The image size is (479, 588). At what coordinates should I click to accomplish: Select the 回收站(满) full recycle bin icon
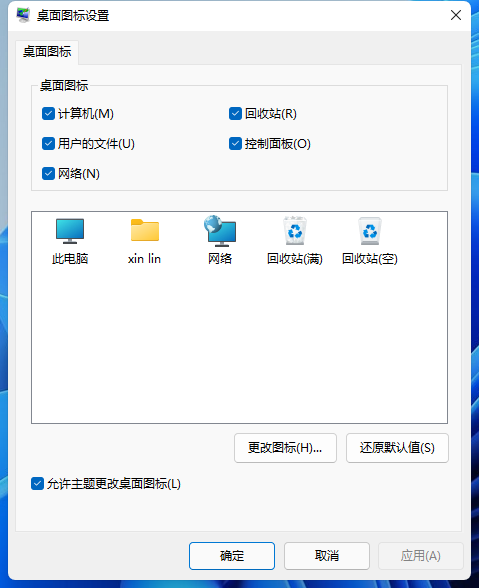tap(295, 231)
